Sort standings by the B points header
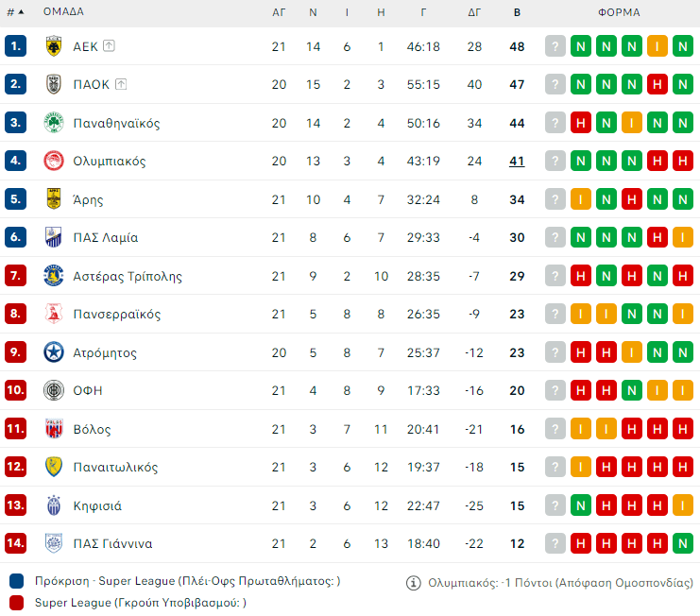700x616 pixels. 517,12
